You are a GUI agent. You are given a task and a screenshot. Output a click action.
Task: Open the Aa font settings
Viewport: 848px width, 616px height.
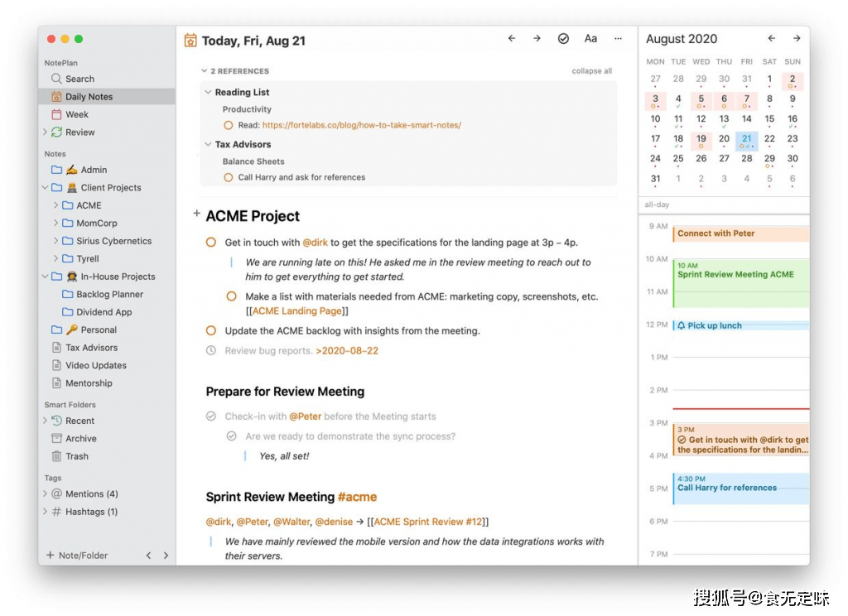pyautogui.click(x=590, y=38)
